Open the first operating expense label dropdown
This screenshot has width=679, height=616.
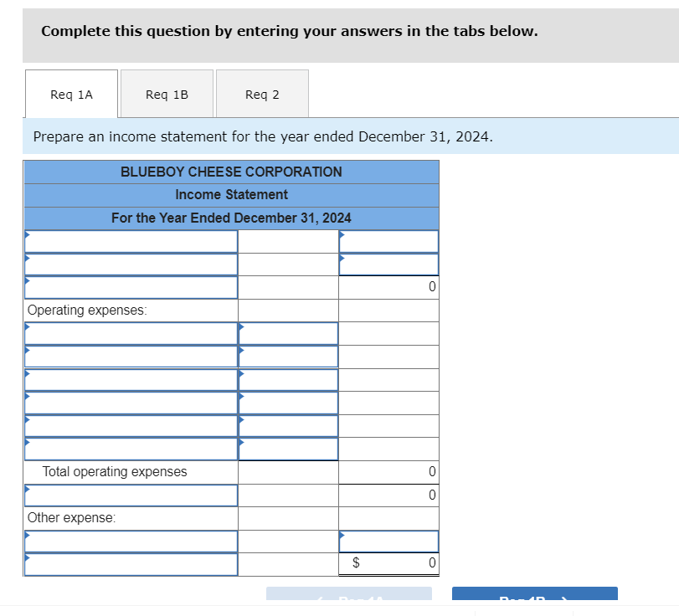coord(131,333)
